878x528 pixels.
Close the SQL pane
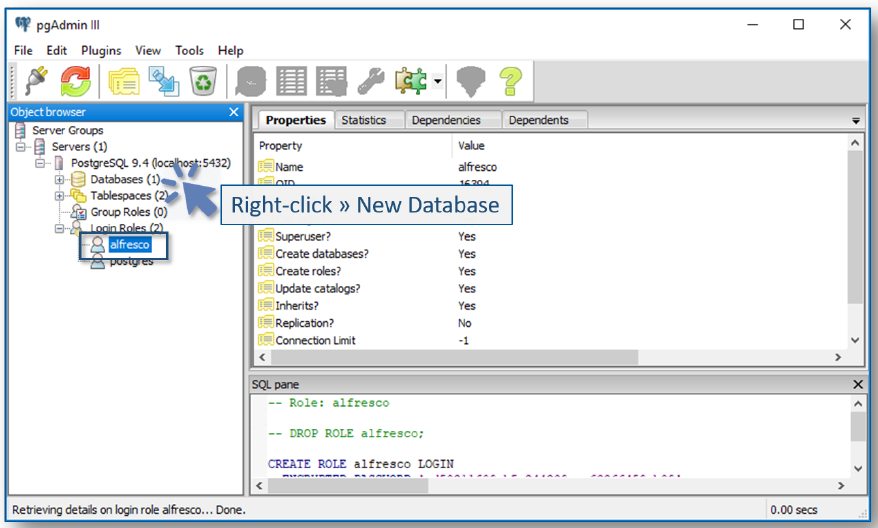tap(858, 384)
